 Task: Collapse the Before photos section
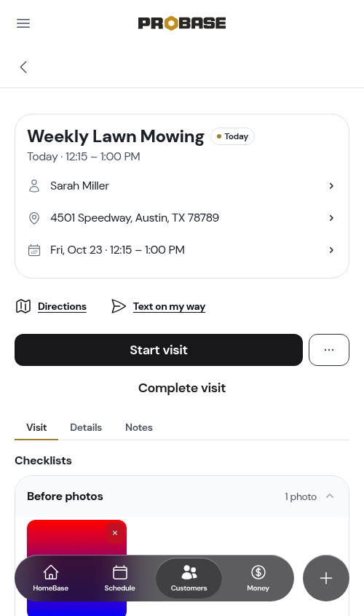pyautogui.click(x=330, y=496)
